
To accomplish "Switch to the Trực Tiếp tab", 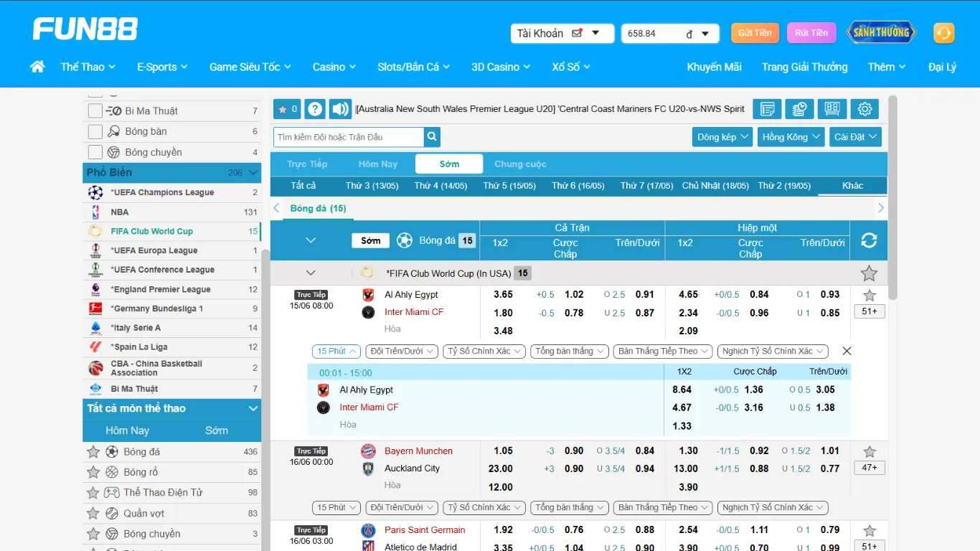I will 307,164.
